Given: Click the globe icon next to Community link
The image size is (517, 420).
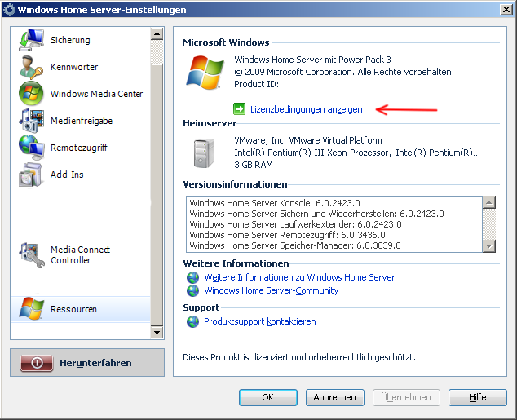Looking at the screenshot, I should [x=192, y=291].
